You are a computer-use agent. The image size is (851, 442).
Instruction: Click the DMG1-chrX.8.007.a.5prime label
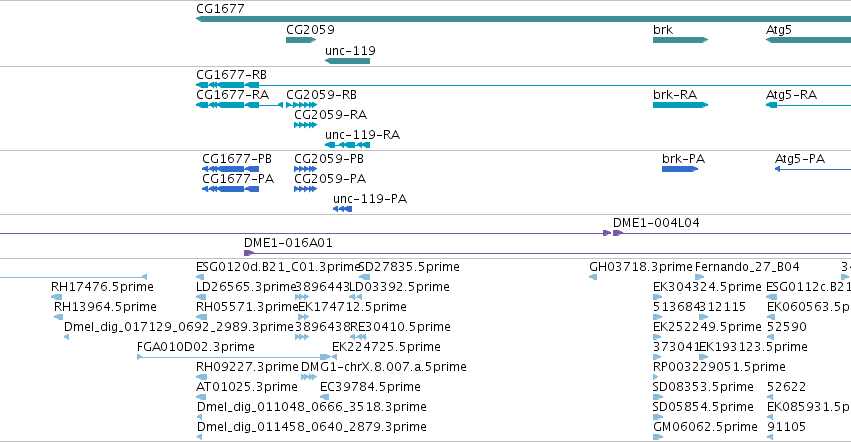tap(384, 367)
